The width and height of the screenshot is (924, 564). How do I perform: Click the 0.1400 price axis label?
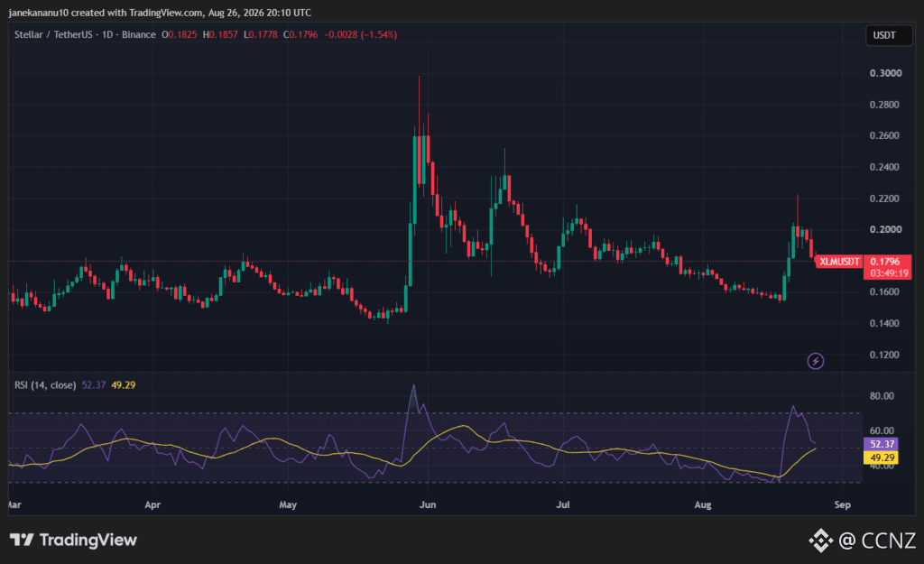[886, 323]
